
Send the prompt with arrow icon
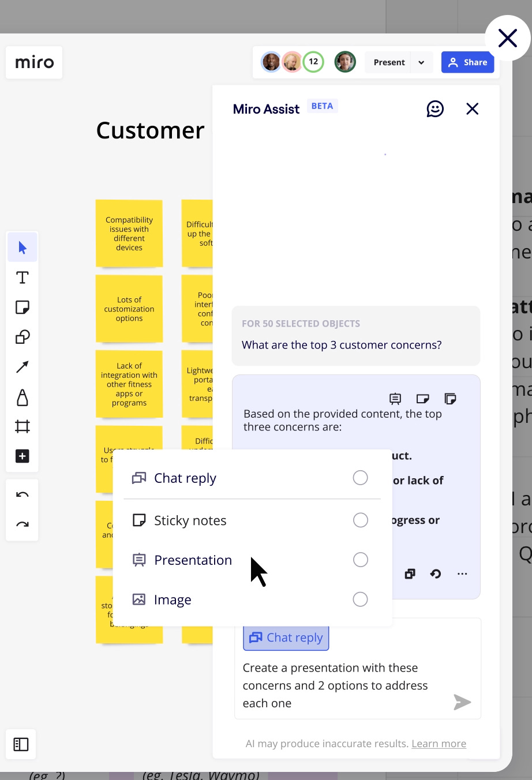(x=462, y=702)
